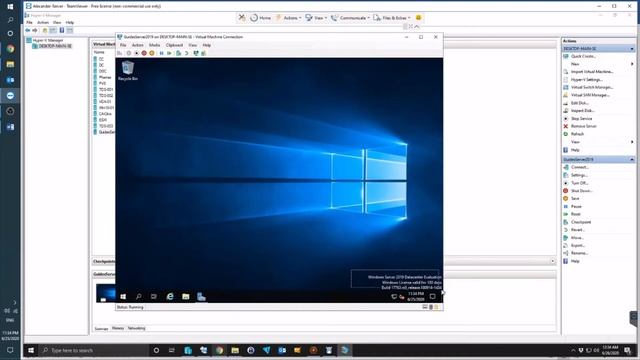This screenshot has height=360, width=640.
Task: Click Edit Disk in Actions pane
Action: pyautogui.click(x=580, y=103)
